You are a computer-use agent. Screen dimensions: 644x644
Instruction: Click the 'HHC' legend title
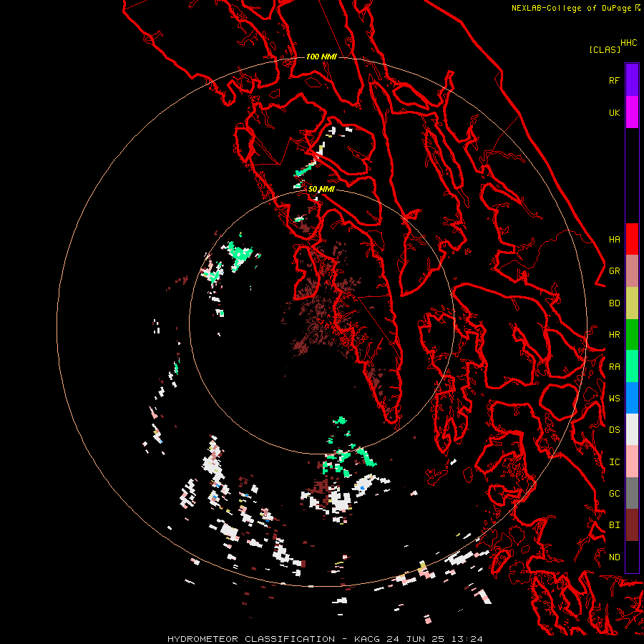628,43
